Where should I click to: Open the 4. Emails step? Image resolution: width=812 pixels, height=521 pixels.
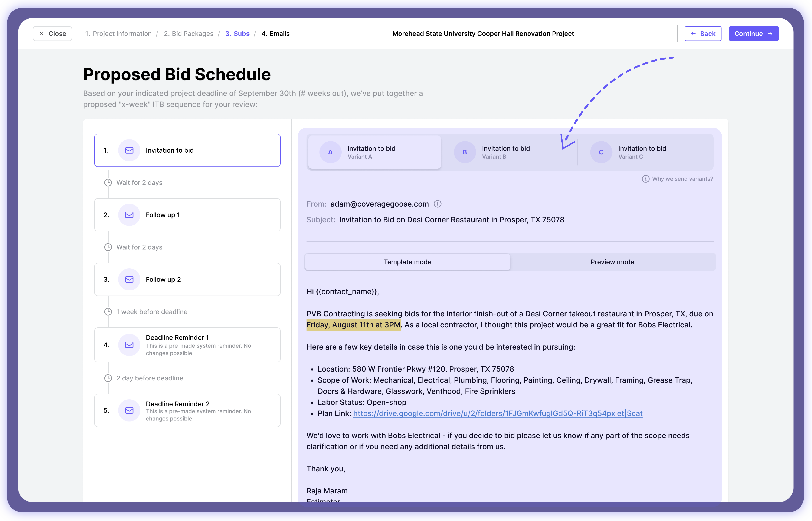click(x=276, y=34)
